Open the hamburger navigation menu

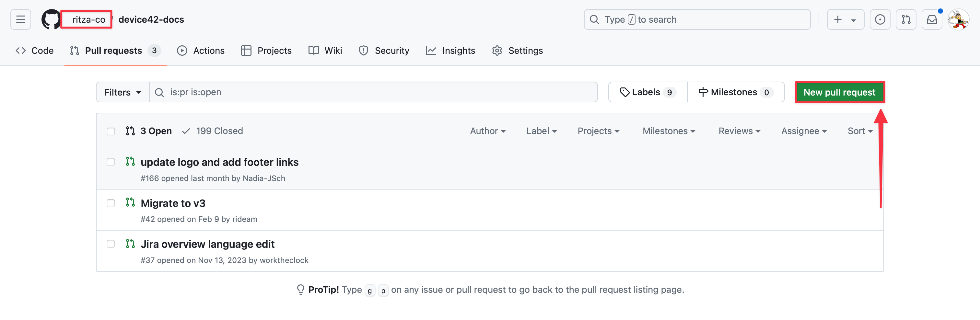(x=20, y=19)
